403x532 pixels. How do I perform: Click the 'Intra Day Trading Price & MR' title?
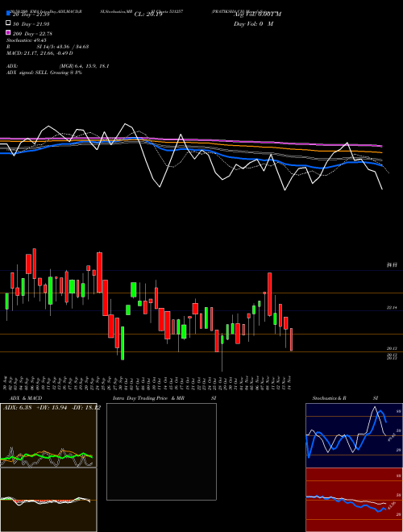(x=148, y=398)
